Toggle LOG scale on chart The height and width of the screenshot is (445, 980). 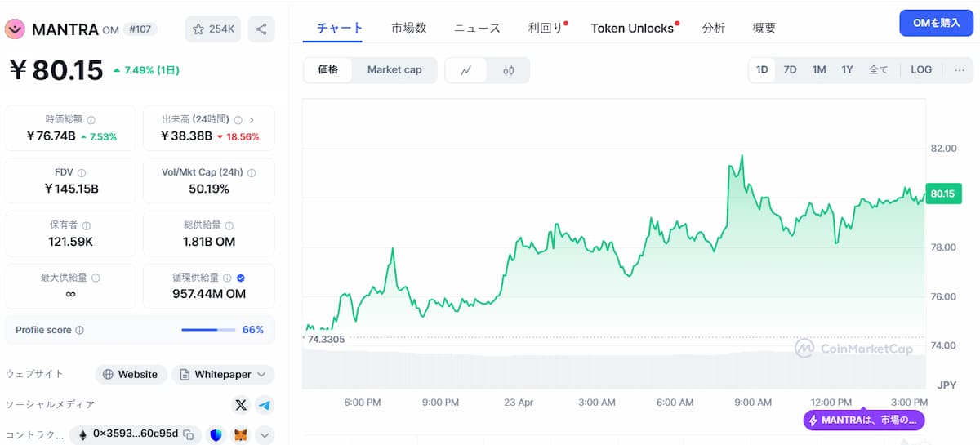[x=921, y=70]
